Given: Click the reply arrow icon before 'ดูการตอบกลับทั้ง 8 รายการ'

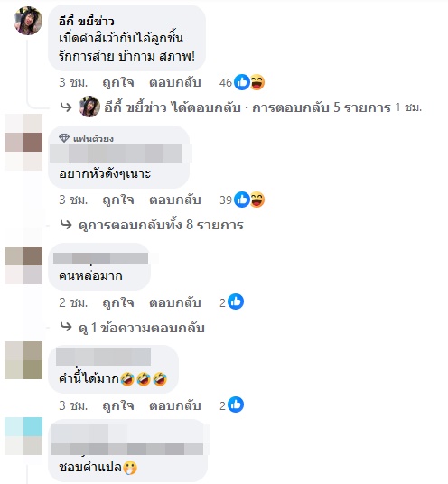Looking at the screenshot, I should coord(66,225).
